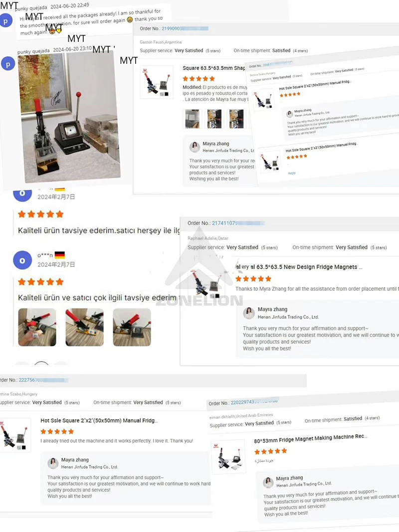399x532 pixels.
Task: Click Mayra zhang avatar in UAE review reply
Action: coord(268,482)
